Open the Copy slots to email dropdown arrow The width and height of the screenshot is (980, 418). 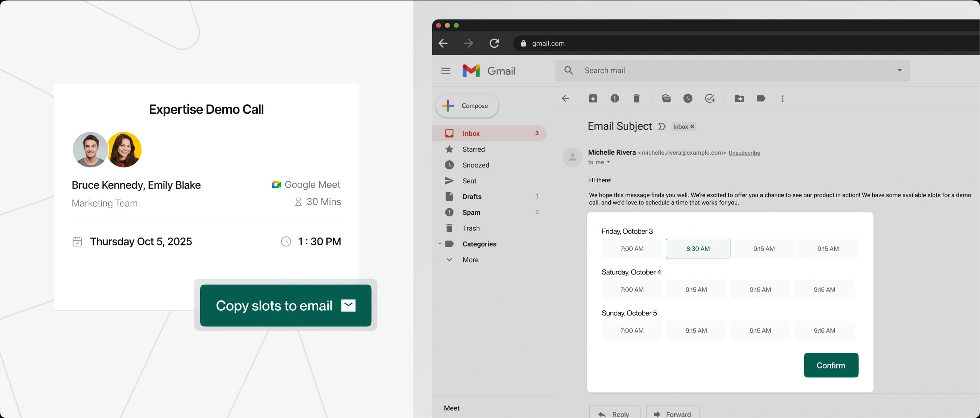[x=348, y=305]
